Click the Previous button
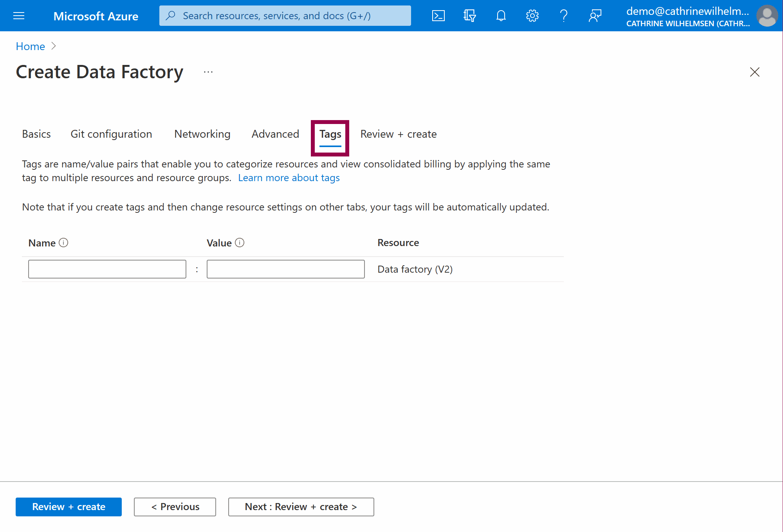783x532 pixels. pyautogui.click(x=175, y=507)
